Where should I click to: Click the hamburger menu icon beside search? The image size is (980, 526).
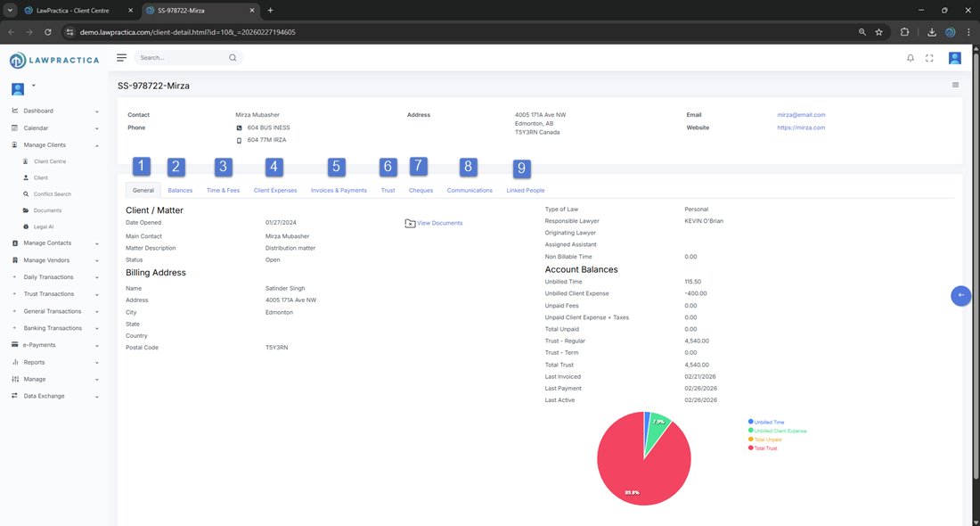click(122, 57)
